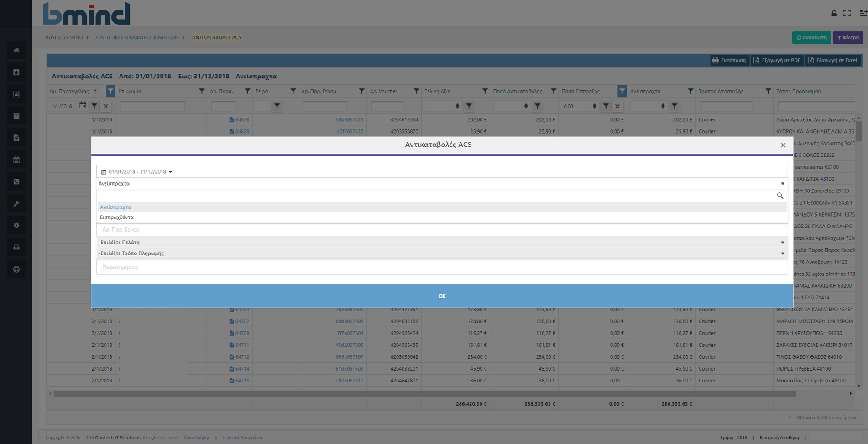868x444 pixels.
Task: Click the unlock padlock icon top right
Action: click(x=834, y=13)
